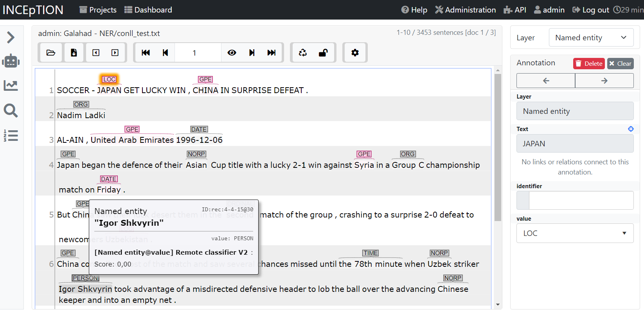Click the Clear annotation button
The height and width of the screenshot is (313, 644).
[620, 63]
